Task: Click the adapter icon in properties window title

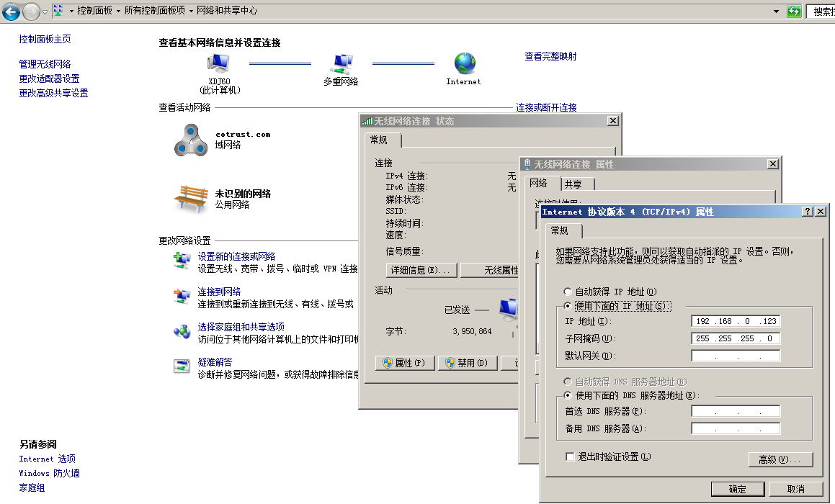Action: pyautogui.click(x=527, y=164)
